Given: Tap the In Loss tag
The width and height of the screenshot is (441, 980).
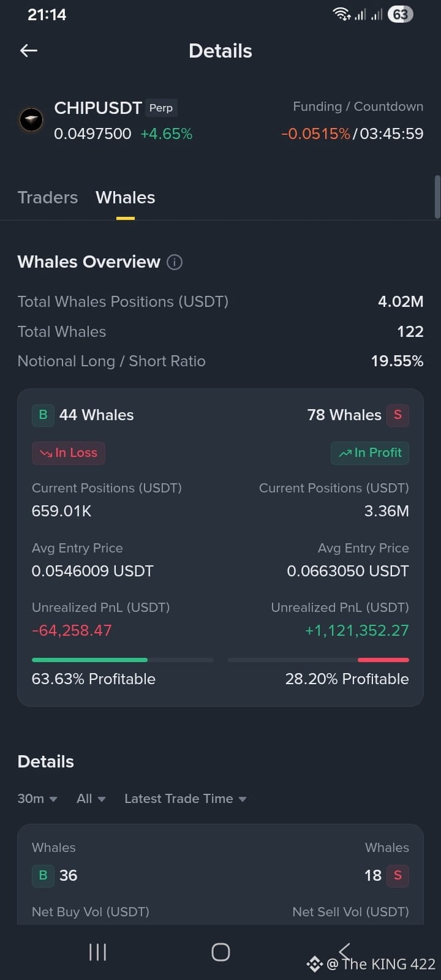Looking at the screenshot, I should click(69, 453).
